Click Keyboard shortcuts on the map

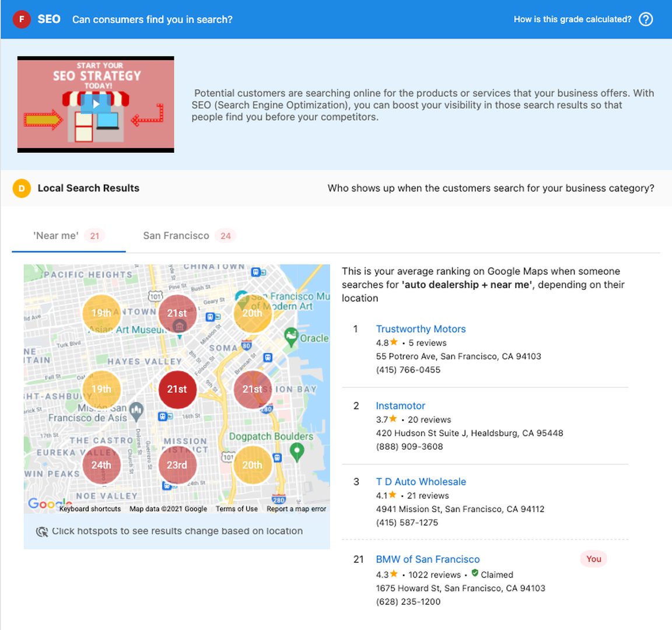click(90, 509)
